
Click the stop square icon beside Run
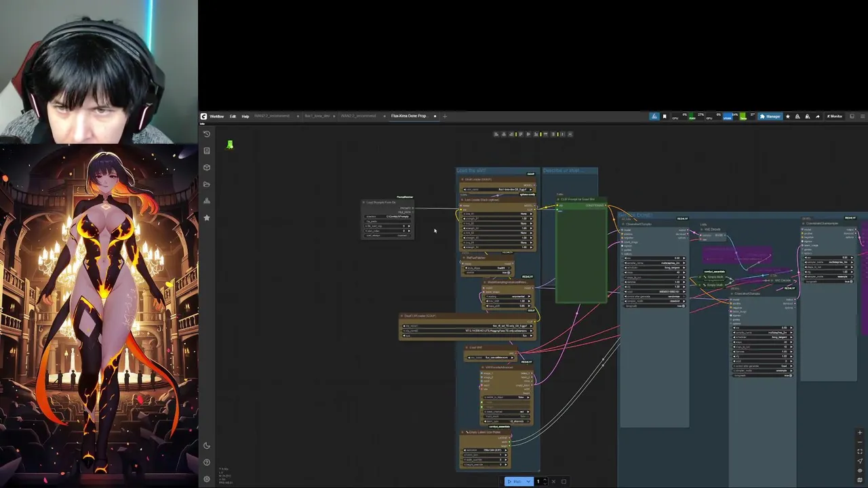coord(564,481)
